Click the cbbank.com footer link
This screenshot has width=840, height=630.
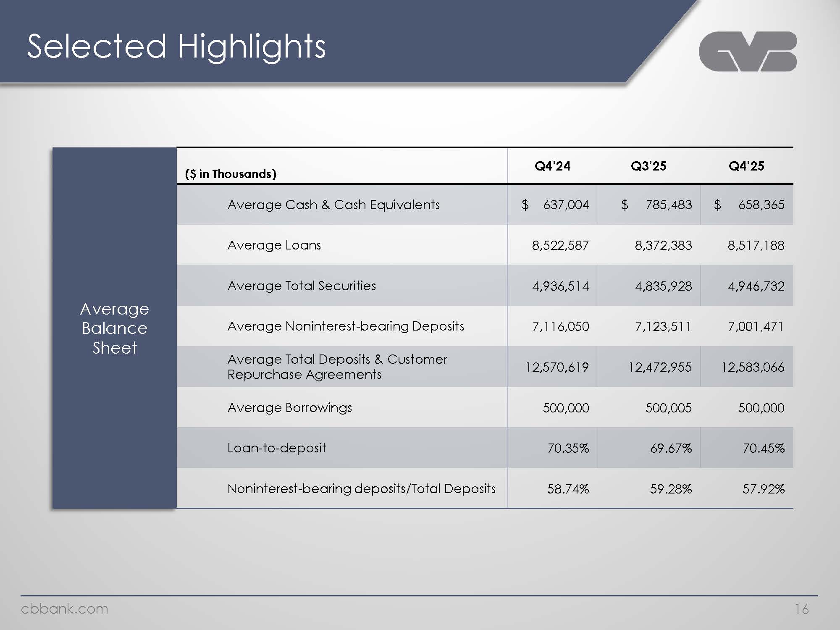(64, 609)
